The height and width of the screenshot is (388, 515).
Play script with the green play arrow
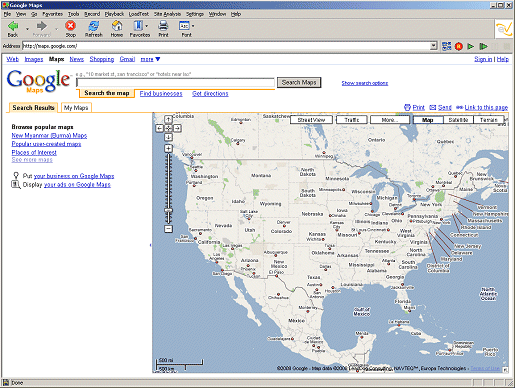click(x=471, y=46)
